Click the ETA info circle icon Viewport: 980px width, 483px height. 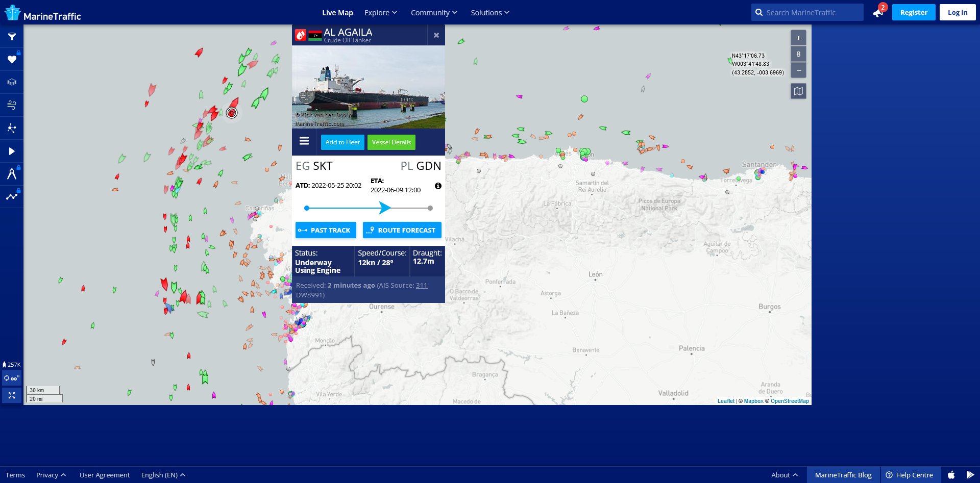pyautogui.click(x=438, y=186)
